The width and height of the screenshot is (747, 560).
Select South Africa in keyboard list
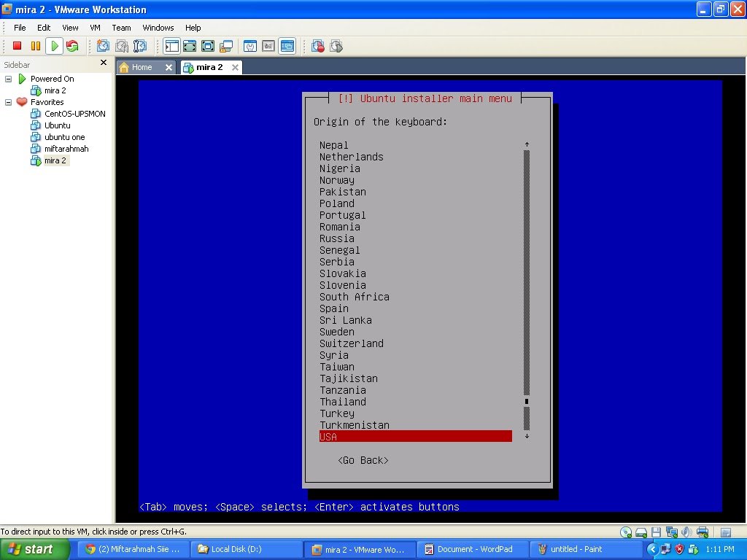355,297
